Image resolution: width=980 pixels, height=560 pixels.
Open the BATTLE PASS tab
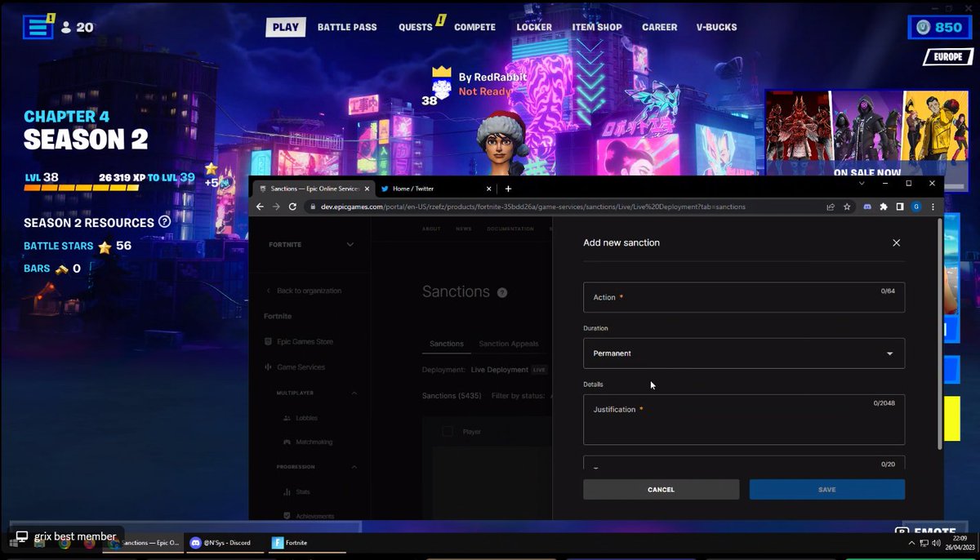click(x=347, y=27)
